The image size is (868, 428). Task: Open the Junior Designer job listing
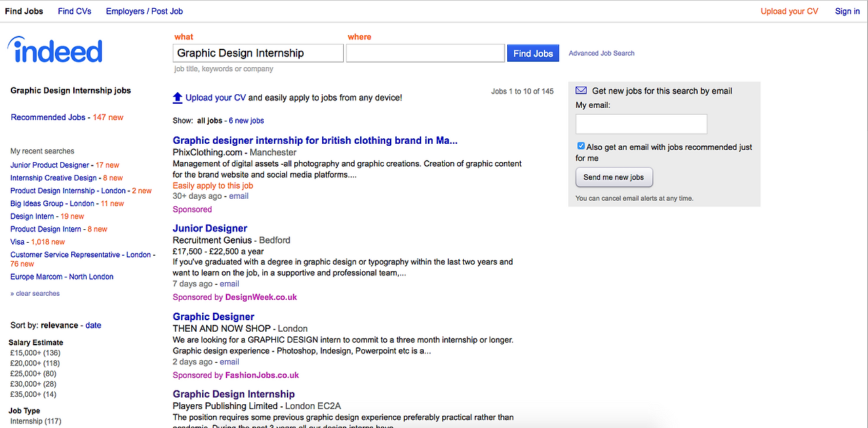[x=210, y=229]
